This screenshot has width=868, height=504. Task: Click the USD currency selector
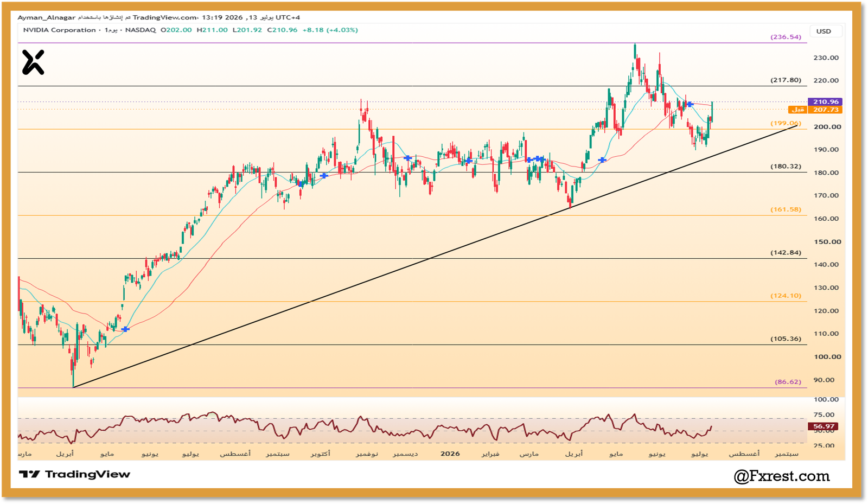[824, 31]
